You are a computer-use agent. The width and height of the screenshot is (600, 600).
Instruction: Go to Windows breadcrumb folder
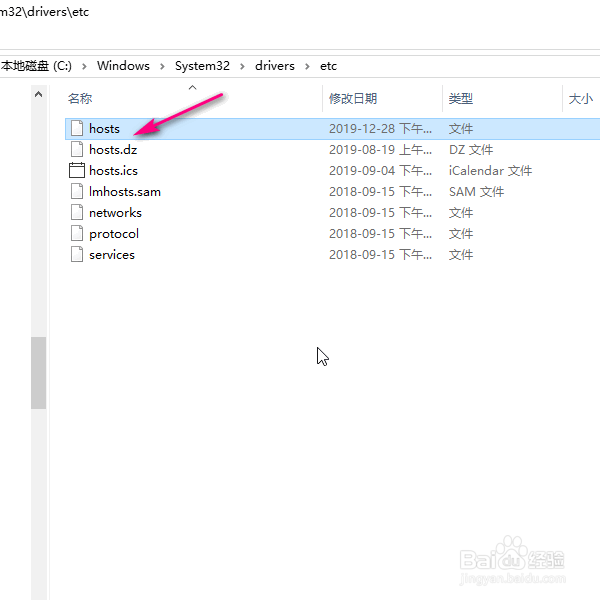point(123,66)
